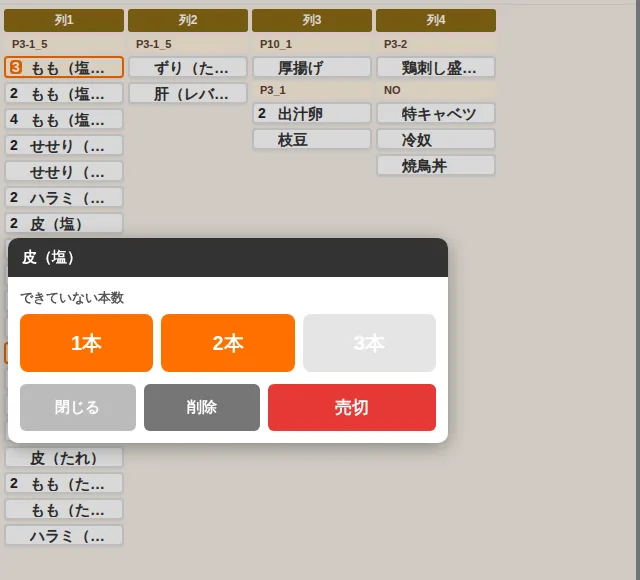The height and width of the screenshot is (580, 640).
Task: Click 皮（塩）dialog title
Action: tap(48, 258)
